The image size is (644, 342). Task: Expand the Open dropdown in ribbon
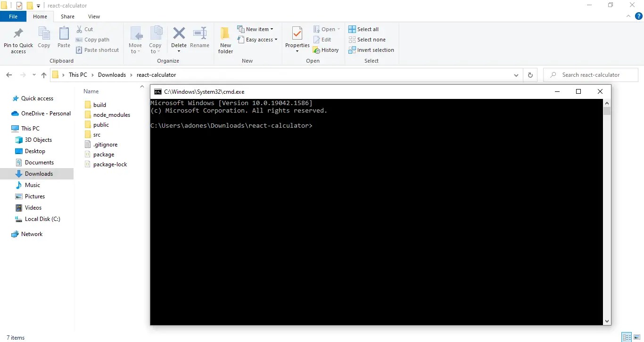pos(327,29)
